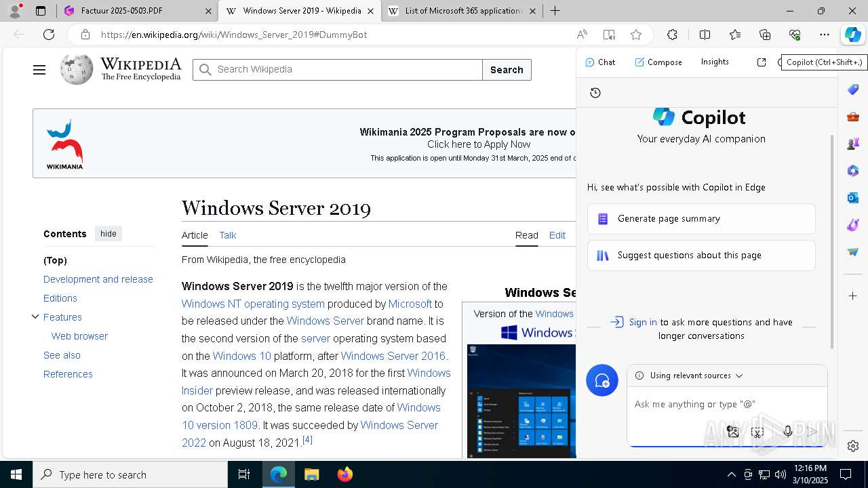Click the Wikipedia Search button
This screenshot has width=868, height=488.
[x=507, y=70]
